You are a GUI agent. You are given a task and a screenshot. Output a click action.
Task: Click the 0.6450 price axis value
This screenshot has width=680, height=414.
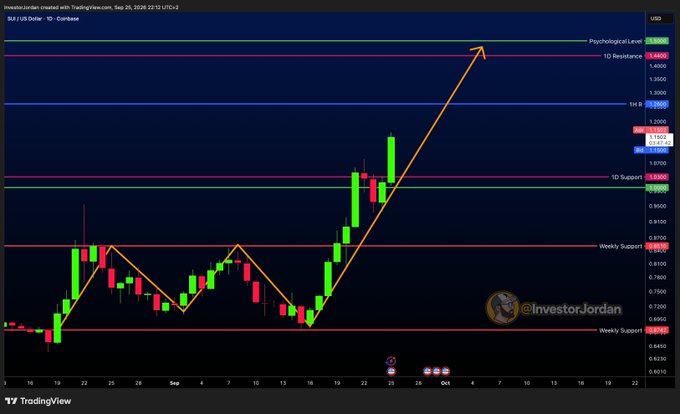(x=657, y=346)
